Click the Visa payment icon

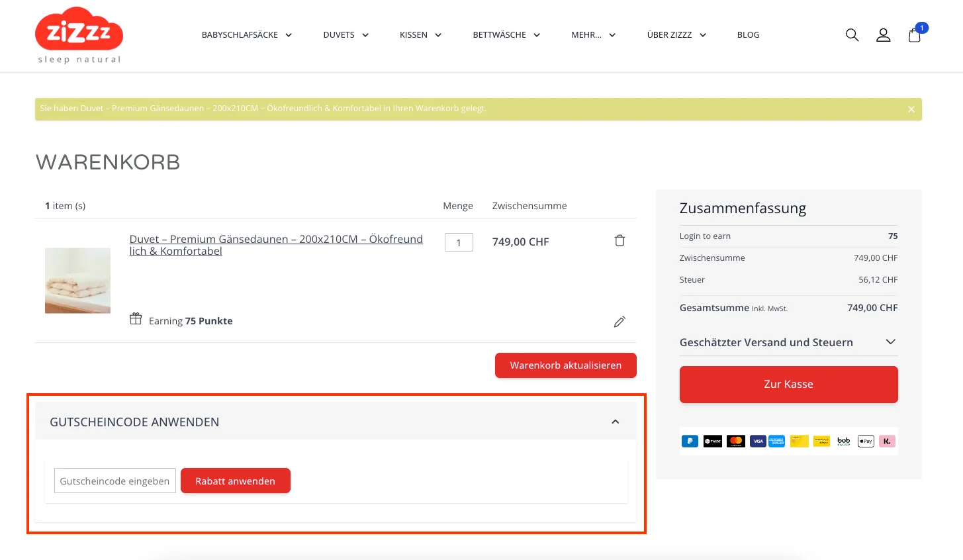(x=758, y=441)
